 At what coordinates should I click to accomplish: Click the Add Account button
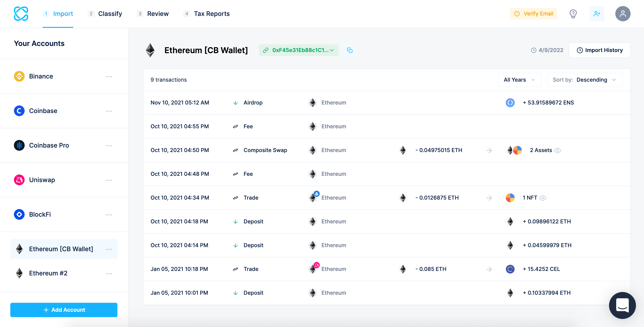click(64, 310)
